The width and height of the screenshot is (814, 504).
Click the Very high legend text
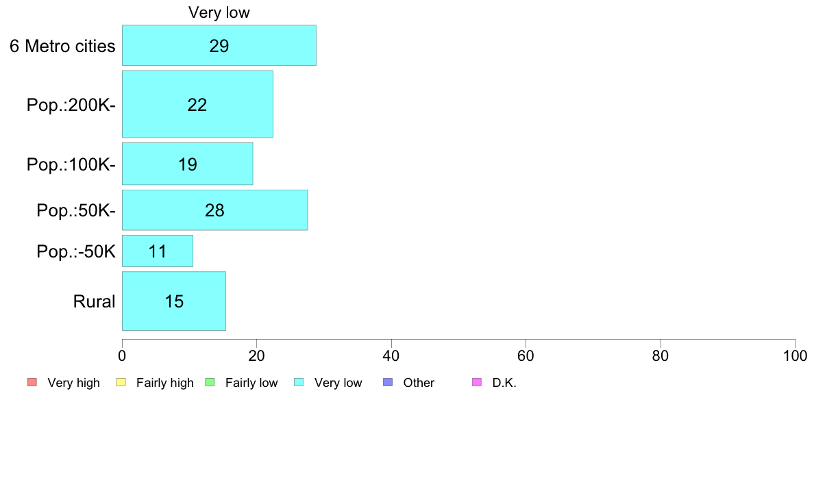tap(74, 383)
